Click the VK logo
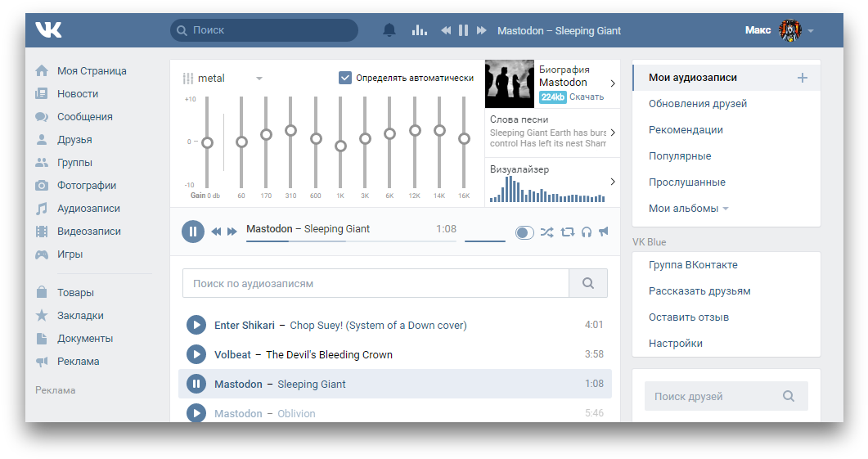This screenshot has width=868, height=459. (49, 30)
